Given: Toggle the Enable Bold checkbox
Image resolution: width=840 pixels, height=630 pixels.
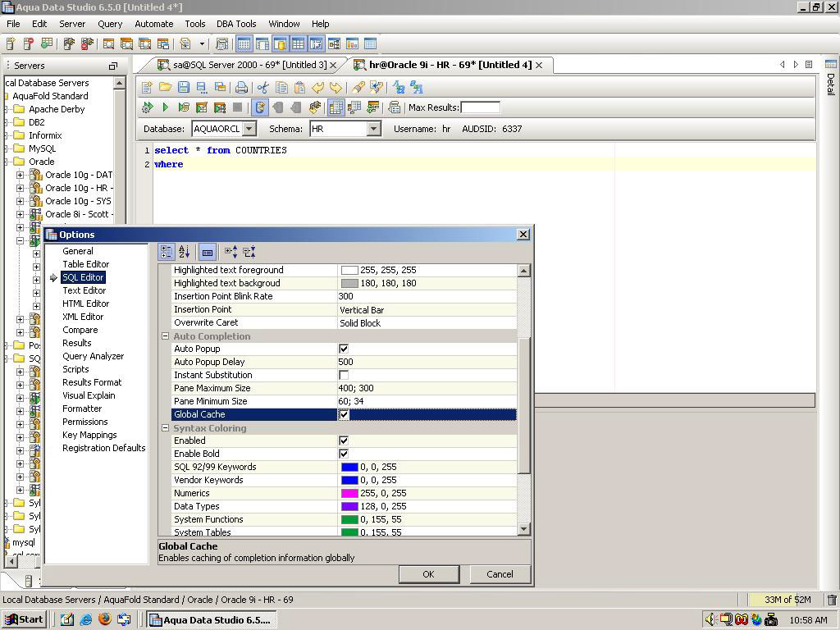Looking at the screenshot, I should pos(344,454).
